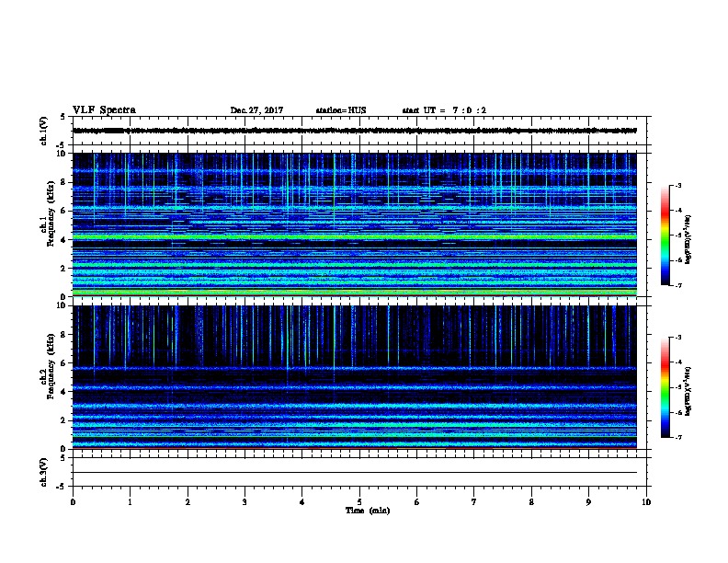This screenshot has height=563, width=728.
Task: Click the "ch.1(V)" y-axis label
Action: (x=43, y=131)
